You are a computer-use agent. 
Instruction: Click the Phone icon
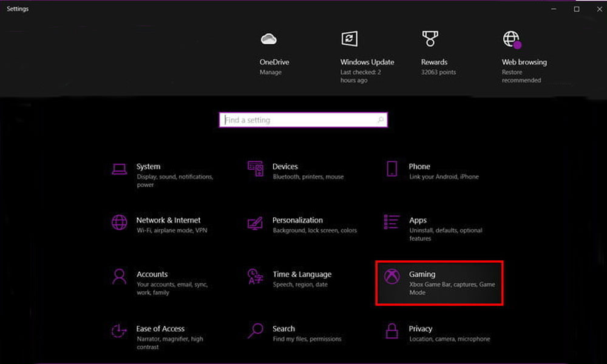(x=392, y=169)
